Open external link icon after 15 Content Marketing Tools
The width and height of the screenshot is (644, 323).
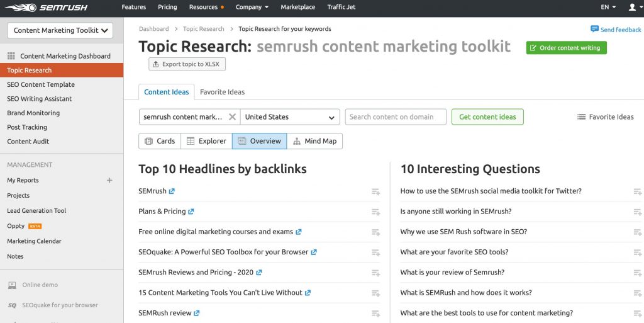[x=308, y=293]
